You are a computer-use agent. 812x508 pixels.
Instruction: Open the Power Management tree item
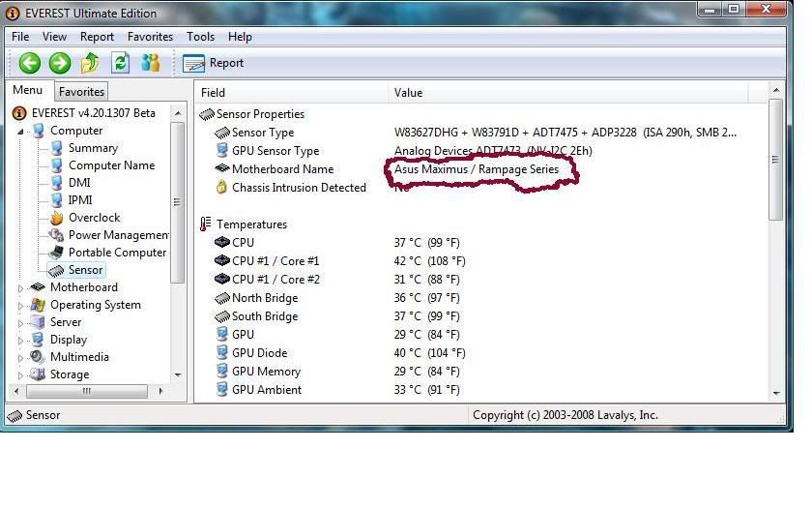119,235
